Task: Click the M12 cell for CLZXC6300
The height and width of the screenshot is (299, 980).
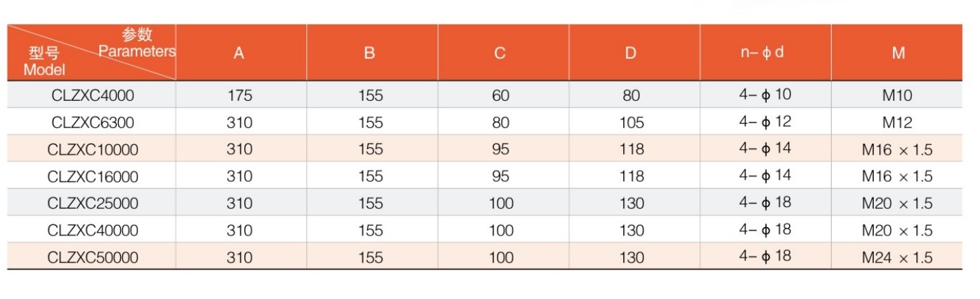Action: (896, 123)
